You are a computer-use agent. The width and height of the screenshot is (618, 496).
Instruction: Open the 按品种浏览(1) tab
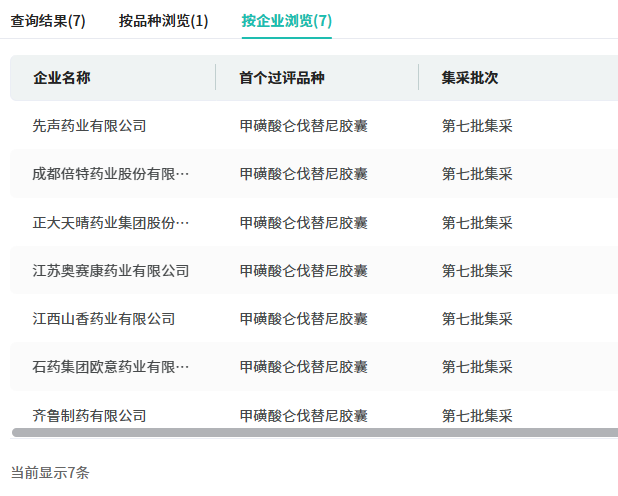pos(163,20)
